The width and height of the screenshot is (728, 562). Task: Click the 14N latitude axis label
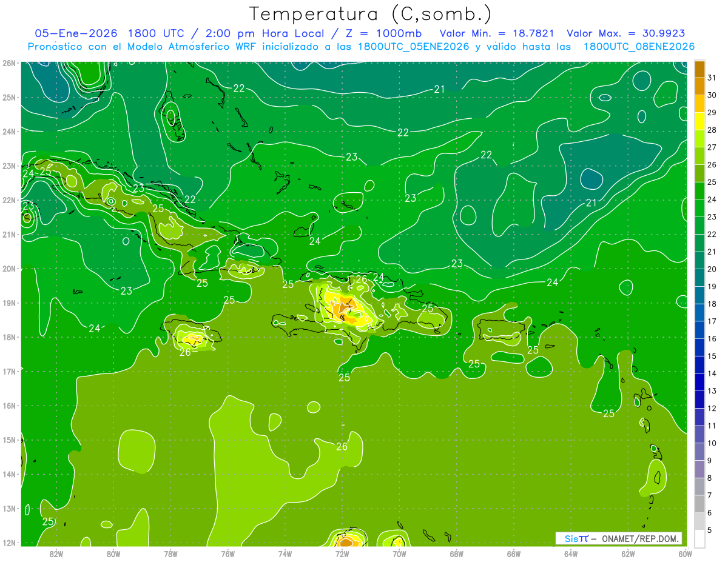point(8,474)
